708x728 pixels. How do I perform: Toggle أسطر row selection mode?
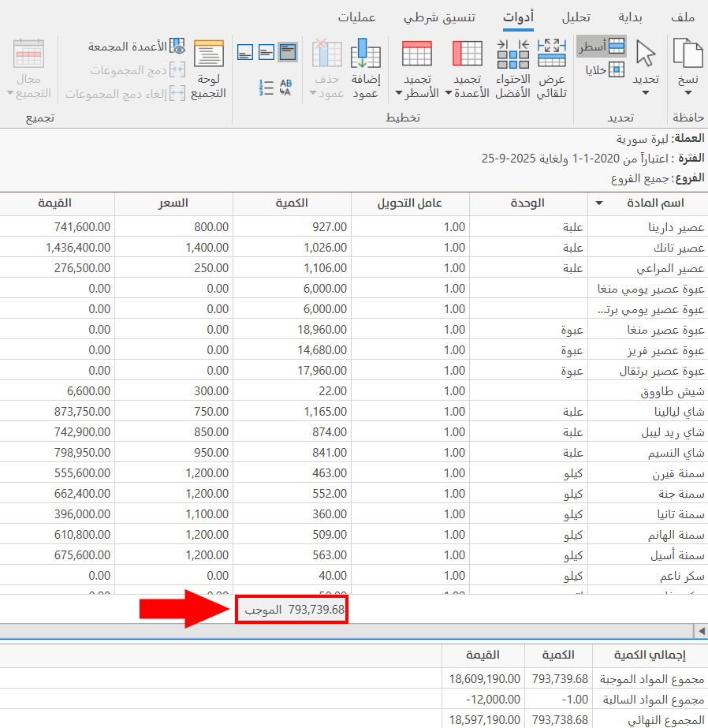coord(602,47)
